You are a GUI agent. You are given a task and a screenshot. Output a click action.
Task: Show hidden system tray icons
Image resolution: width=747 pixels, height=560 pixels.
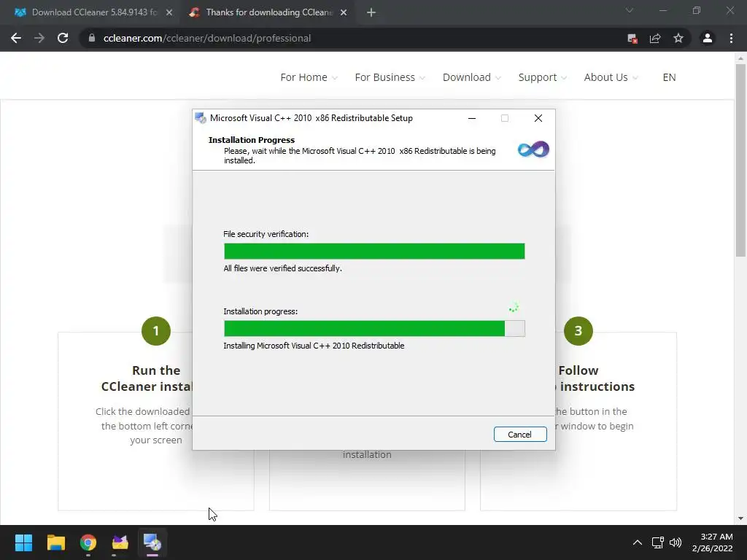[x=637, y=542]
